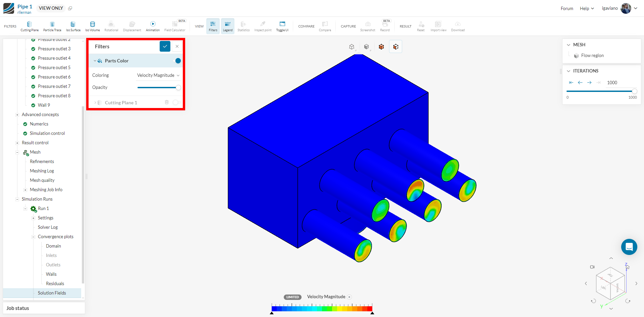Collapse the Parts Color section
Image resolution: width=644 pixels, height=317 pixels.
click(x=95, y=61)
